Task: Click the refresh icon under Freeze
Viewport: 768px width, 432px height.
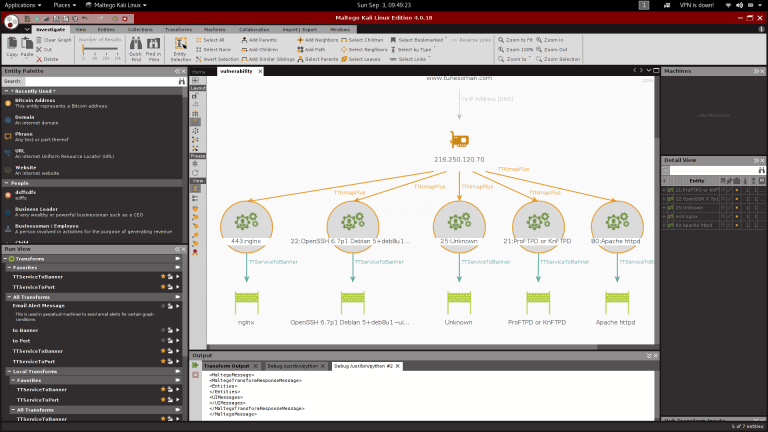Action: point(195,173)
